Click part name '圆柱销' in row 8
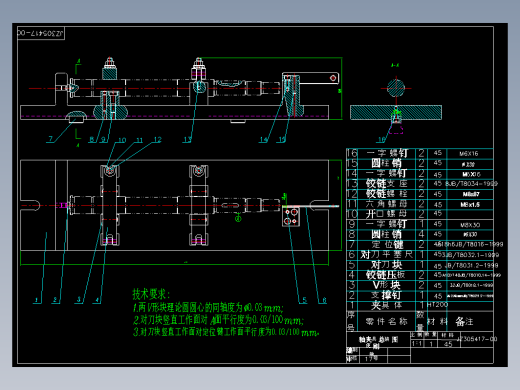This screenshot has width=520, height=390. coord(386,234)
